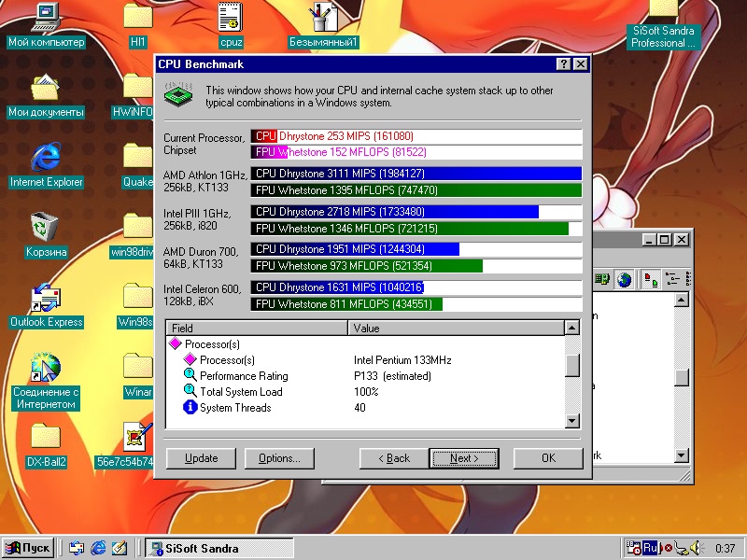Select the System Threads row

point(365,408)
